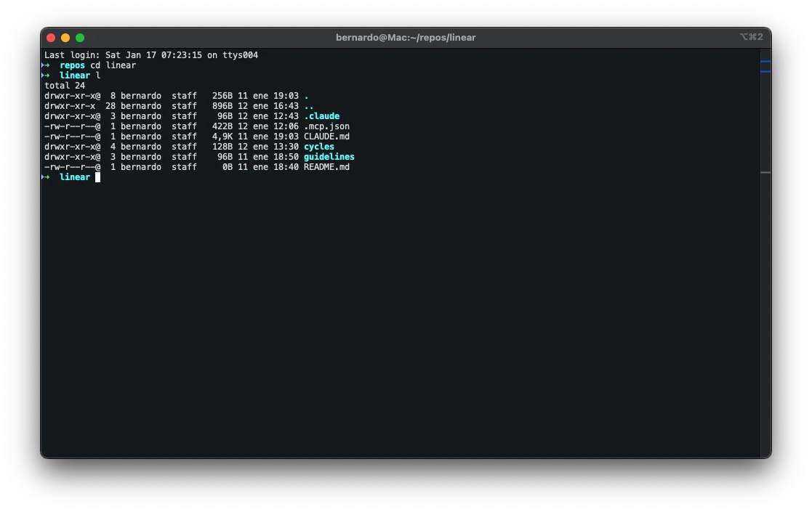The height and width of the screenshot is (512, 812).
Task: Click the prompt arrow before 'linear l'
Action: coord(46,76)
